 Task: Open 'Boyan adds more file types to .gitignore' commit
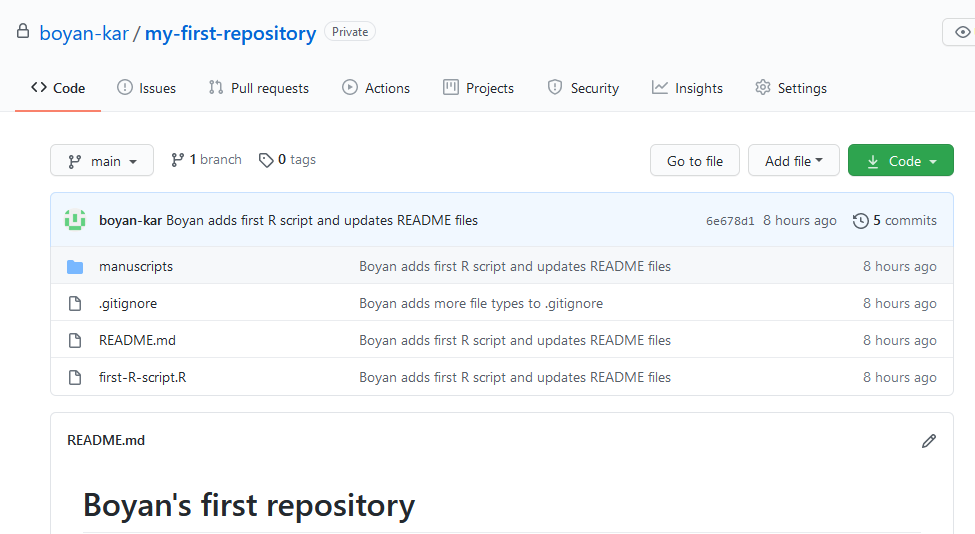(x=481, y=303)
